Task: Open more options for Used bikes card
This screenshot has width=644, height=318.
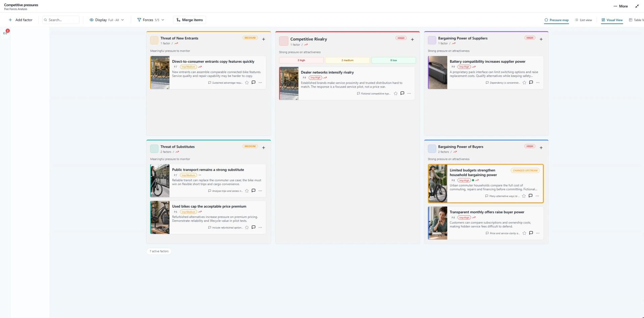Action: point(260,227)
